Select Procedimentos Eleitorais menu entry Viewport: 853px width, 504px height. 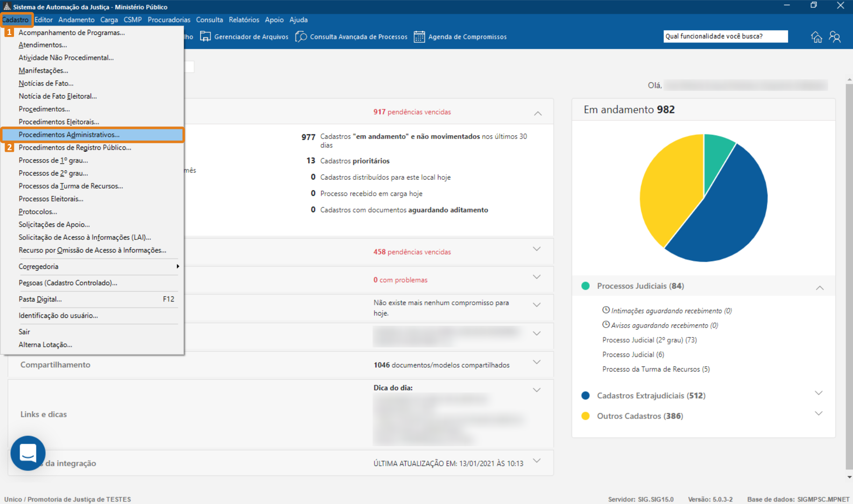[92, 122]
